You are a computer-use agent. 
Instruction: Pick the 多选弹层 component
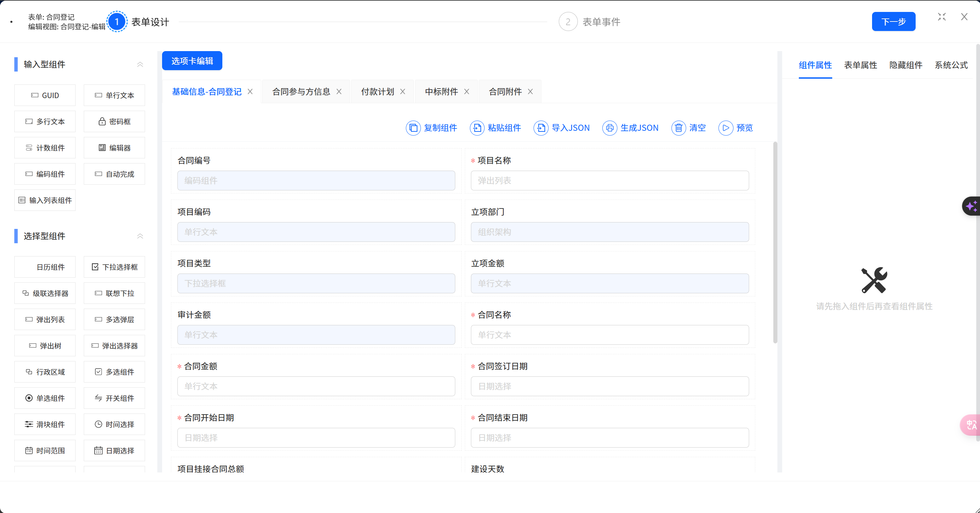[114, 320]
